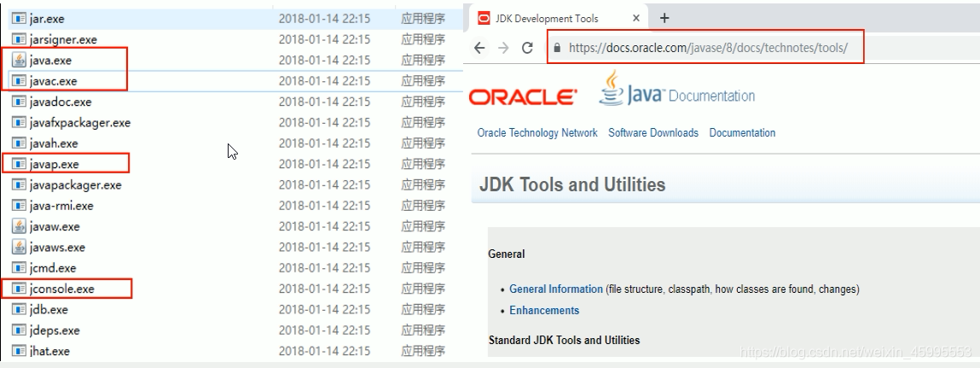
Task: Select the javafxpackager.exe file name
Action: 80,123
